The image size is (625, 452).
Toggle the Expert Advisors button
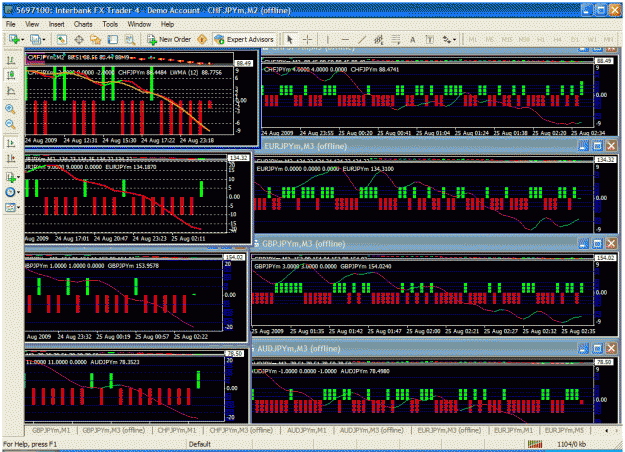(244, 39)
